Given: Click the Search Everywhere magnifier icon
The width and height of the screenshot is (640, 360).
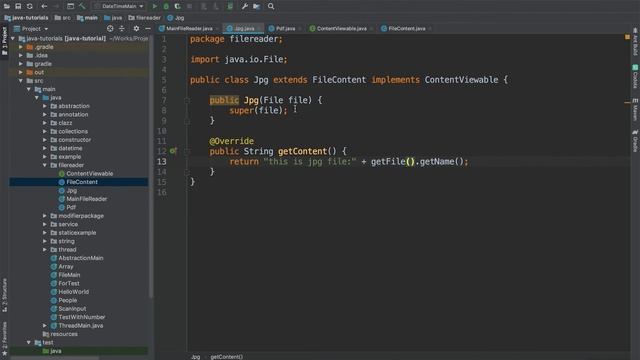Looking at the screenshot, I should tap(271, 6).
